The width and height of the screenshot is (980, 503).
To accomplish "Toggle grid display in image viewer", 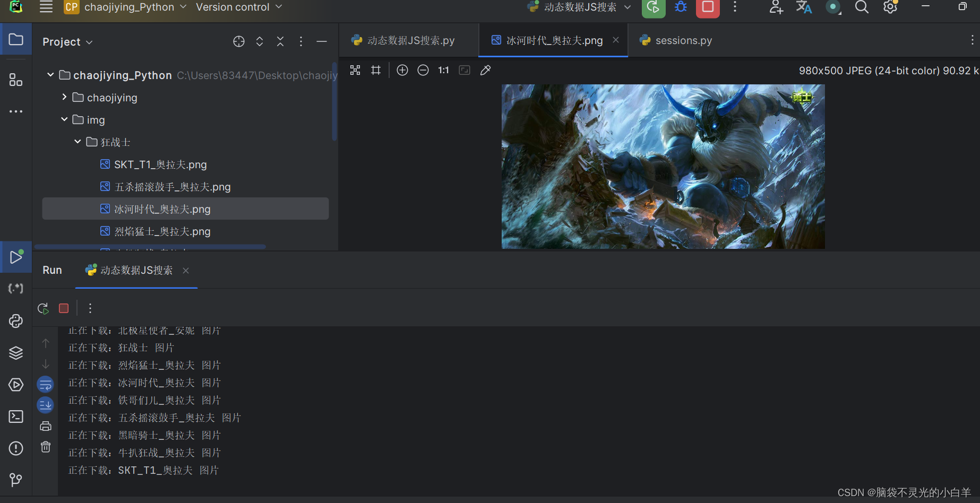I will click(376, 70).
